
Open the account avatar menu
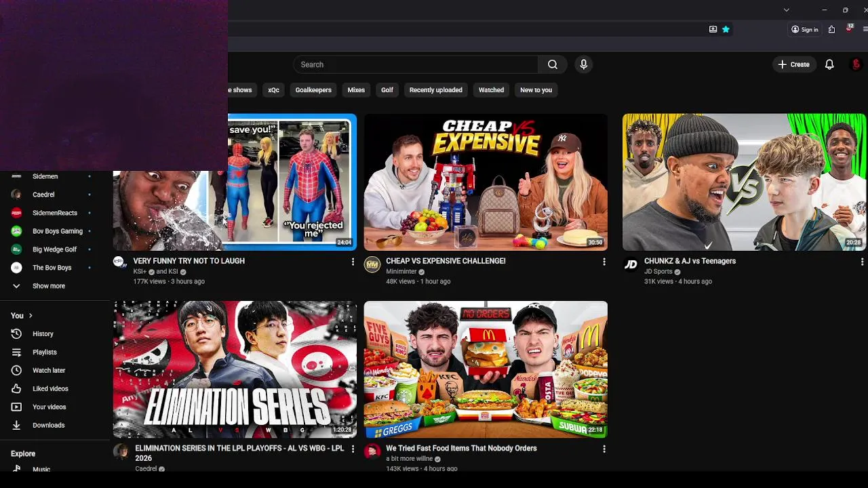click(856, 64)
